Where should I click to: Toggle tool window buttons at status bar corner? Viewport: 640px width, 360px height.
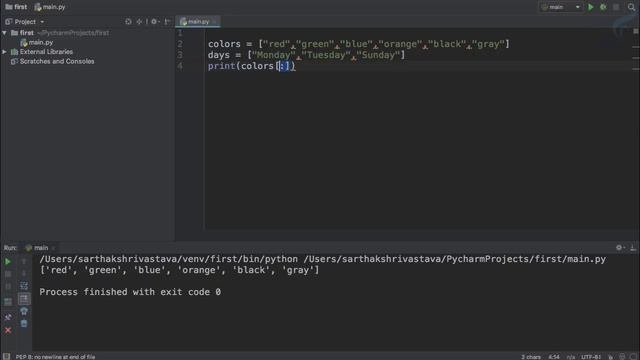point(6,356)
